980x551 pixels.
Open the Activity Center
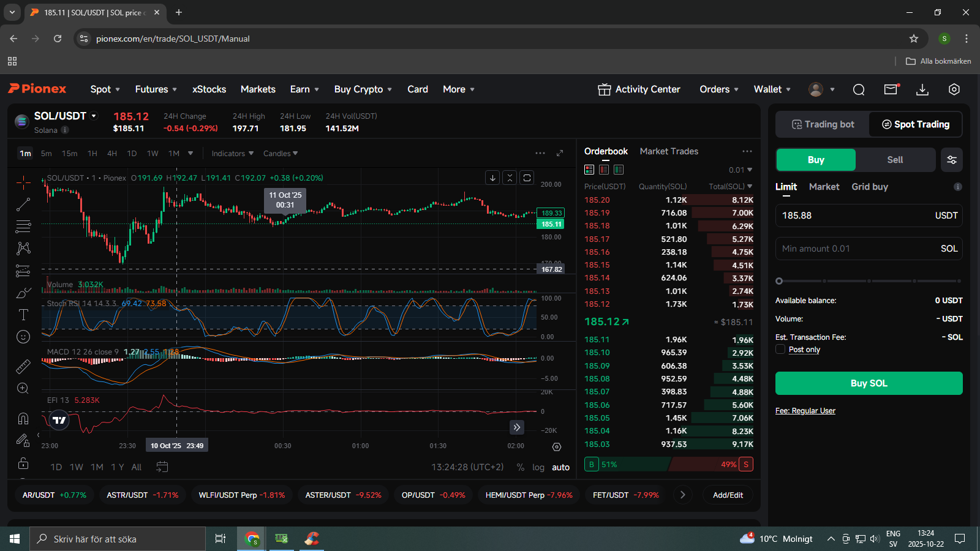[639, 89]
